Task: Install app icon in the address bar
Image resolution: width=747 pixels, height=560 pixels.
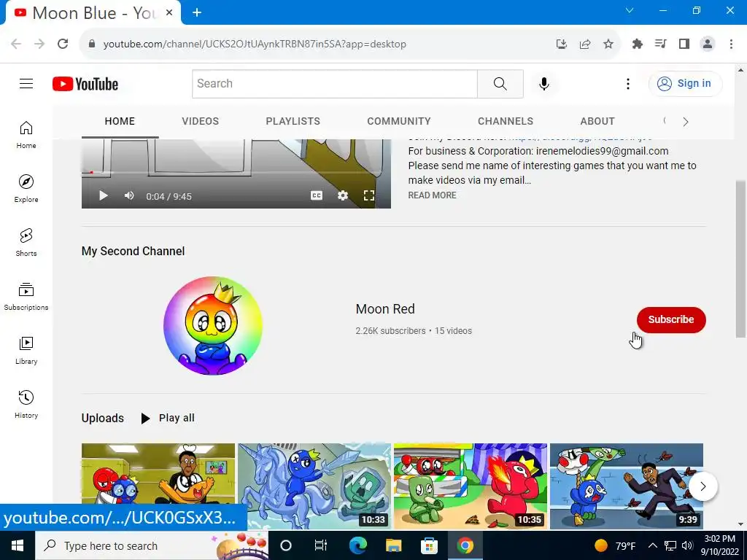Action: (x=562, y=44)
